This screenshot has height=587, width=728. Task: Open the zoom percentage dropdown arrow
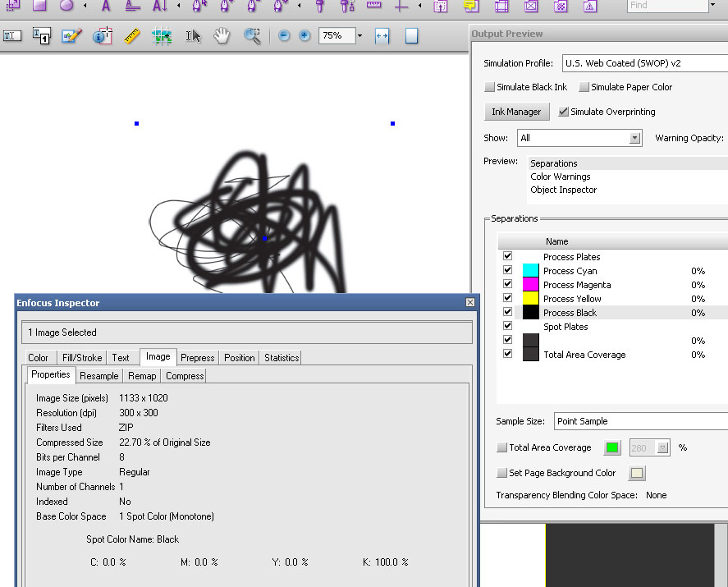359,36
